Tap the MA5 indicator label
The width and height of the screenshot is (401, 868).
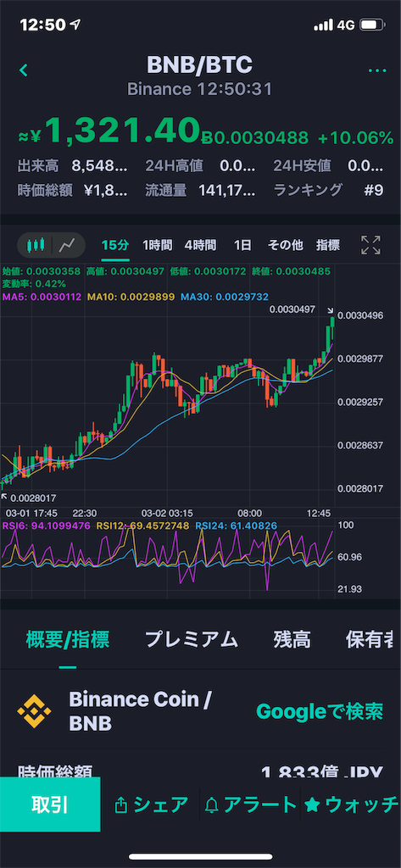(42, 297)
